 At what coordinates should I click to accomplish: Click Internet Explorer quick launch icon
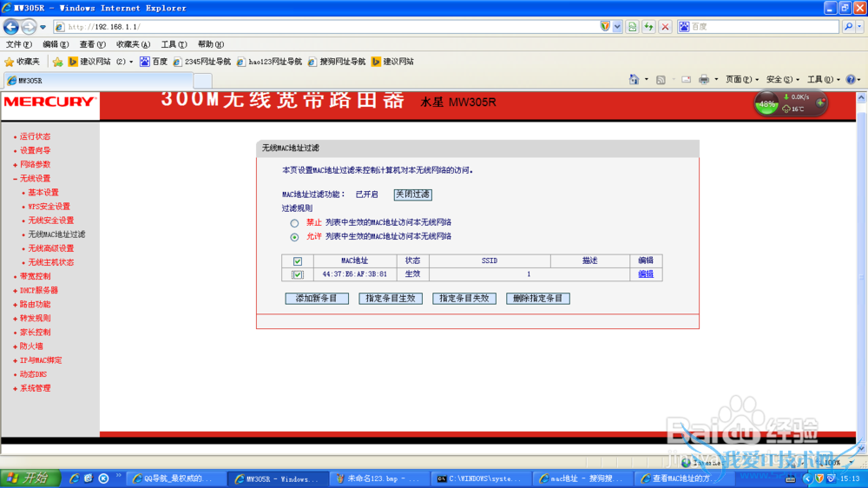coord(74,478)
